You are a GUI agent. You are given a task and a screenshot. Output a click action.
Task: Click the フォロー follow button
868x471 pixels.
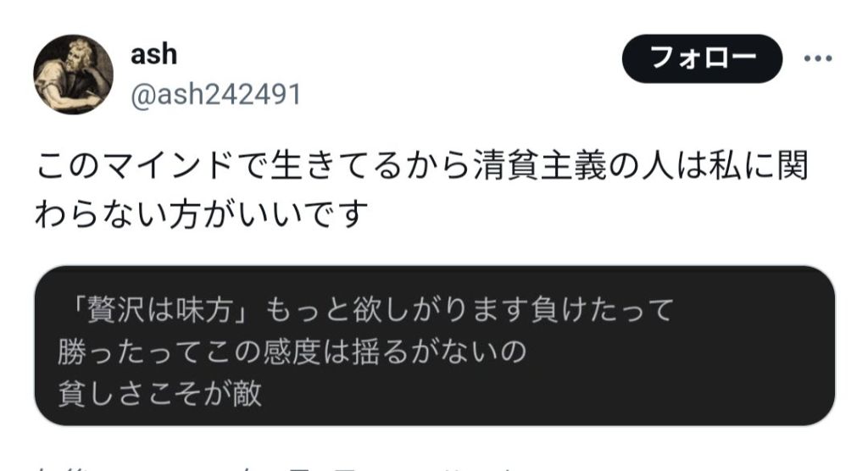click(702, 58)
